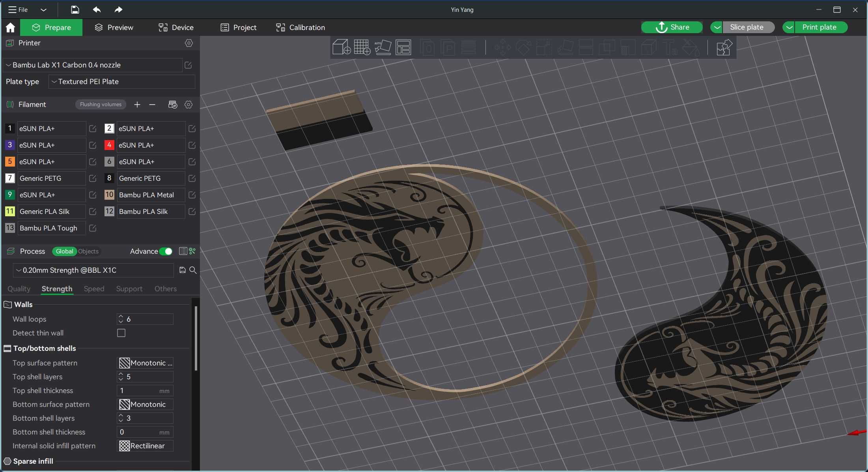
Task: Collapse the Top/bottom shells section
Action: coord(44,348)
